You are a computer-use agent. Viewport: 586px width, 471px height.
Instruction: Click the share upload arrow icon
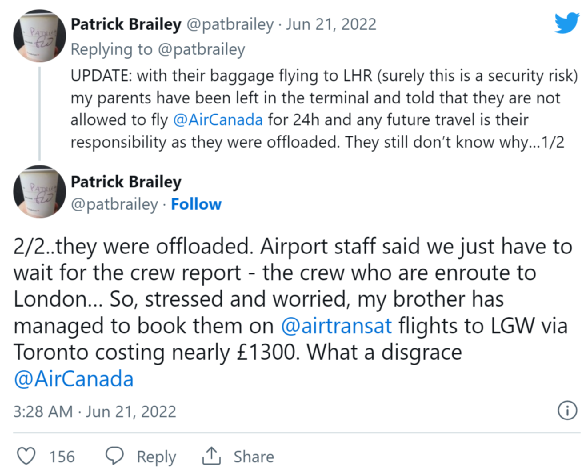[212, 456]
